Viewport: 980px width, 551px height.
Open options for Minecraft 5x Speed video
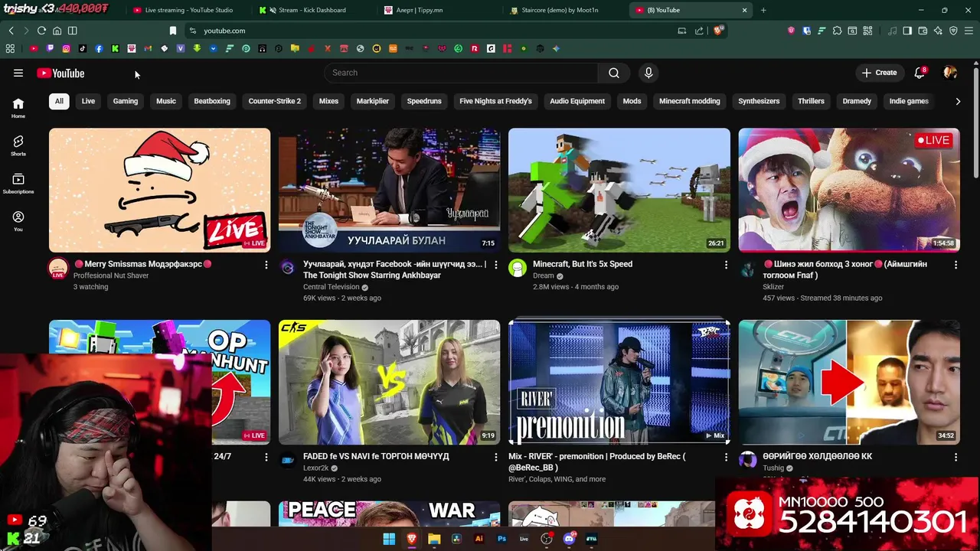(x=726, y=265)
